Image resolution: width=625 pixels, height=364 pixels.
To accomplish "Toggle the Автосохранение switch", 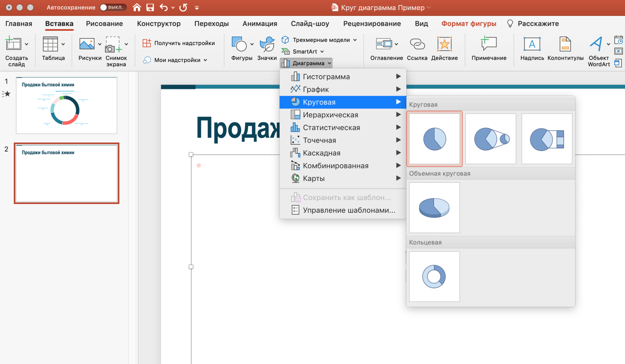I will 113,7.
